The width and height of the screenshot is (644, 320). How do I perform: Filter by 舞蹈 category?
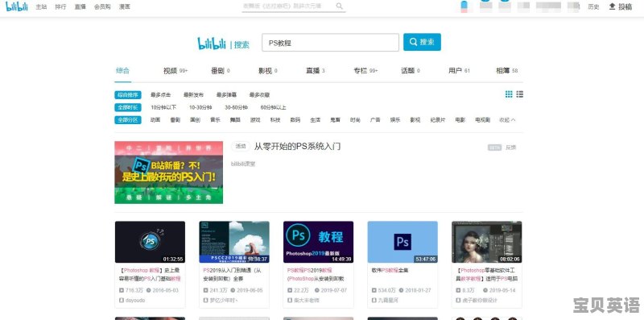coord(235,120)
